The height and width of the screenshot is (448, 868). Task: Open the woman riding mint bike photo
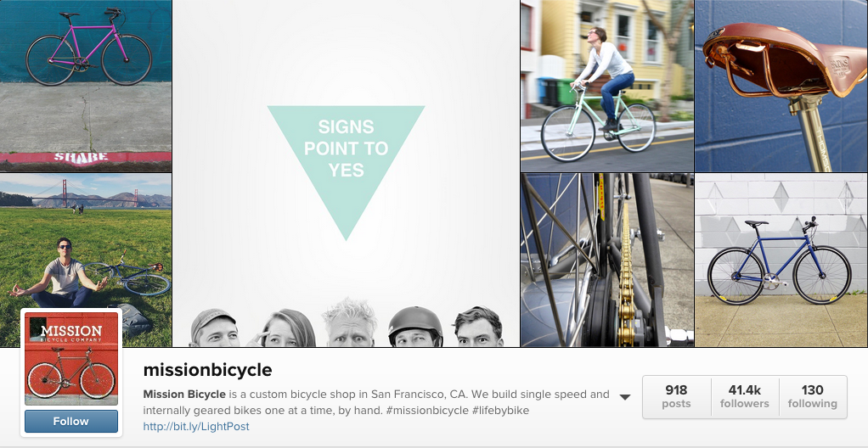click(606, 86)
